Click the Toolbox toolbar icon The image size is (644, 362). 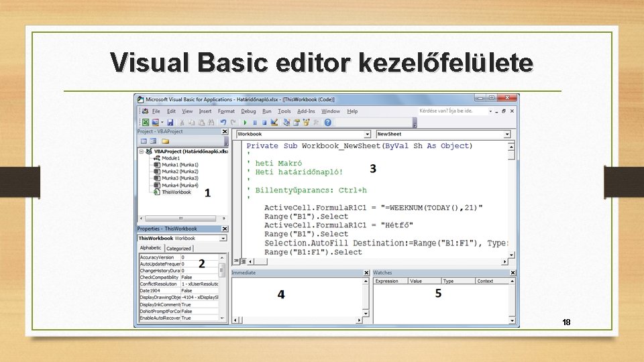[x=316, y=122]
